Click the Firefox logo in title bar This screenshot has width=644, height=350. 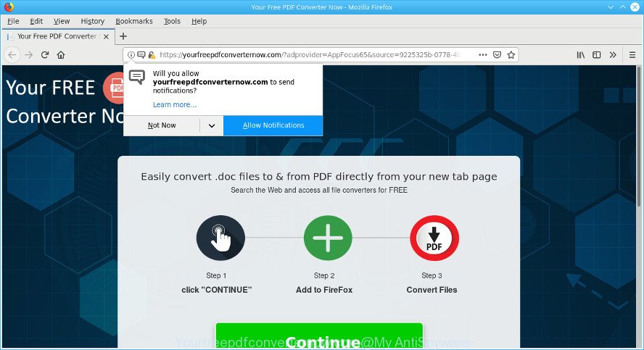point(9,7)
